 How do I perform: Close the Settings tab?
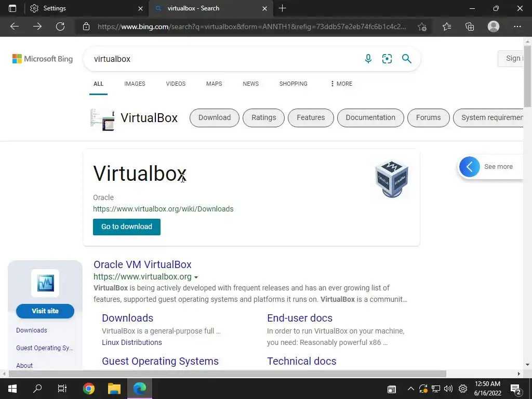(x=140, y=8)
